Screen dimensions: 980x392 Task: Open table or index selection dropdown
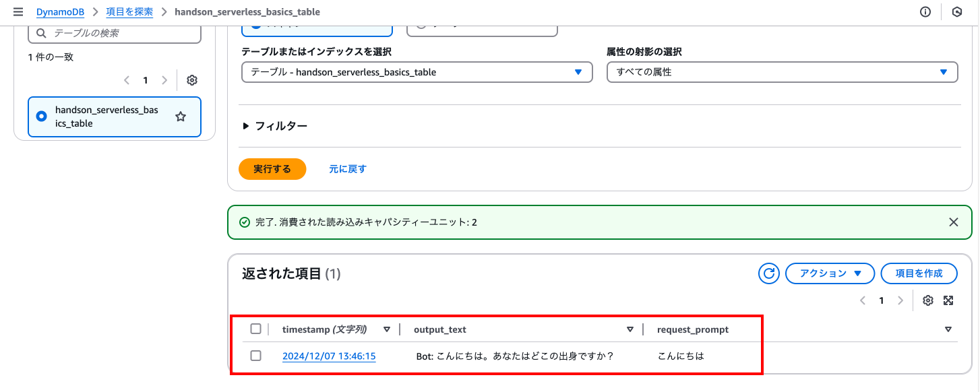417,72
